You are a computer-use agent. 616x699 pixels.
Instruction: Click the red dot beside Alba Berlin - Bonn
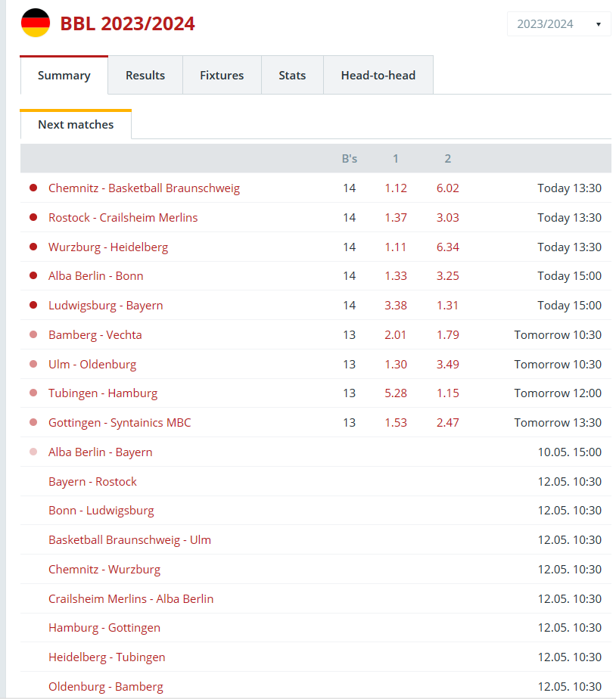tap(33, 275)
